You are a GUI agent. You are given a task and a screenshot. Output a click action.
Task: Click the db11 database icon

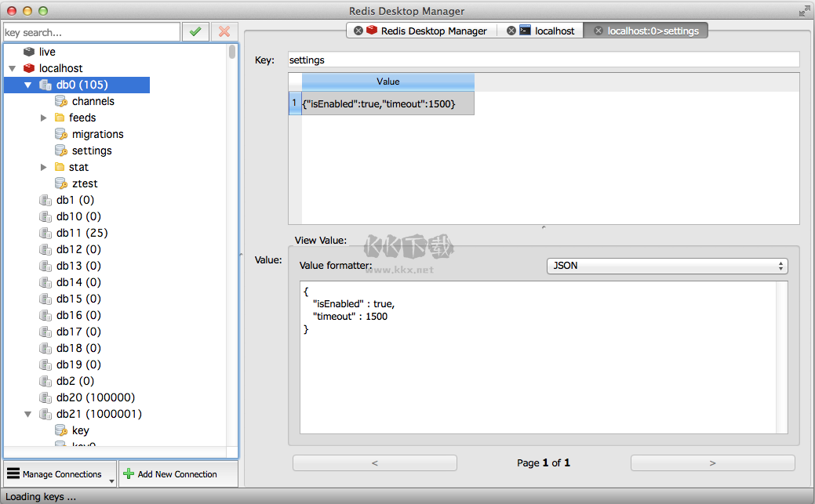pyautogui.click(x=45, y=233)
